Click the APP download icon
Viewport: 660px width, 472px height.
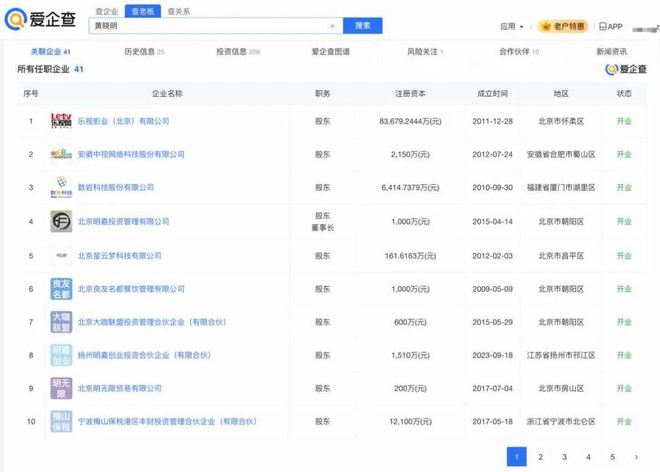602,27
